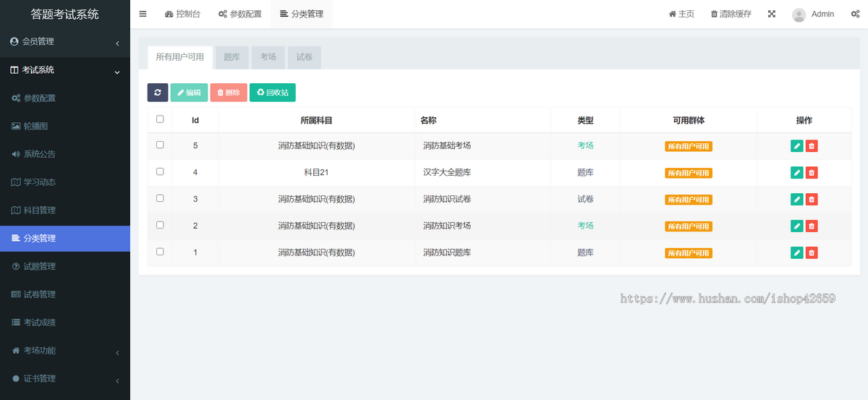
Task: Edit row 4 汉字大全题库 with pencil icon
Action: coord(797,172)
